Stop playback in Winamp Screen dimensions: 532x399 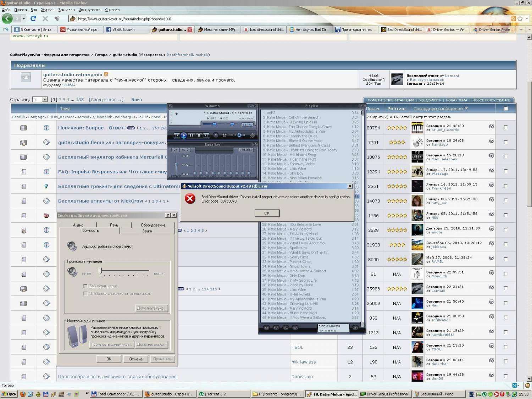pos(199,135)
